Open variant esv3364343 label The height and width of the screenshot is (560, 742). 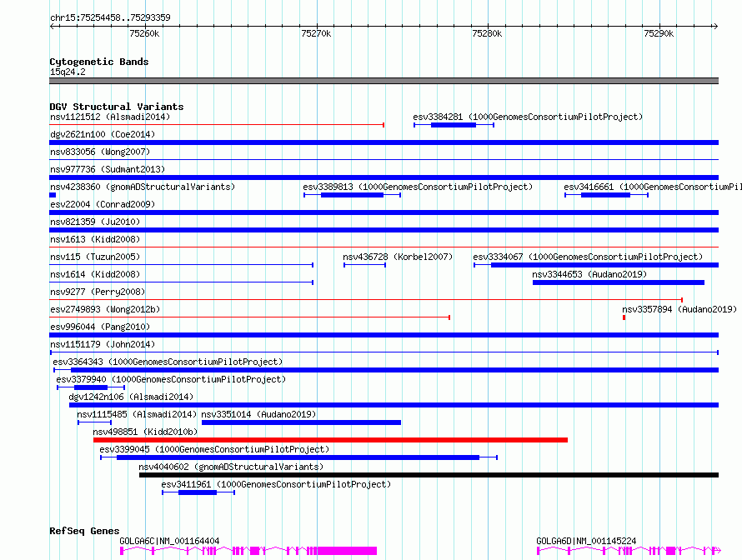pyautogui.click(x=168, y=362)
